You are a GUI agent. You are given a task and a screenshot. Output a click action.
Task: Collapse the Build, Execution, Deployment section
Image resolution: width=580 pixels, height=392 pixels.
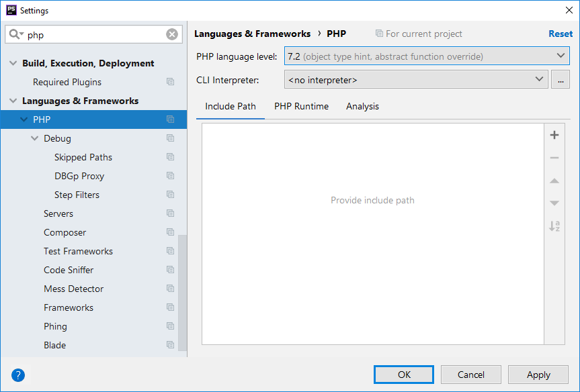pos(13,63)
